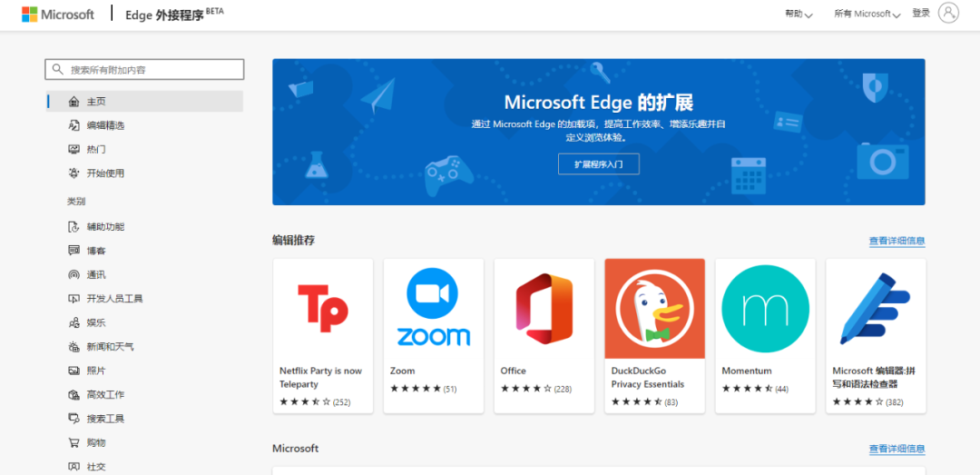Open the Teleparty extension logo
Screen dimensions: 980x475
(323, 309)
